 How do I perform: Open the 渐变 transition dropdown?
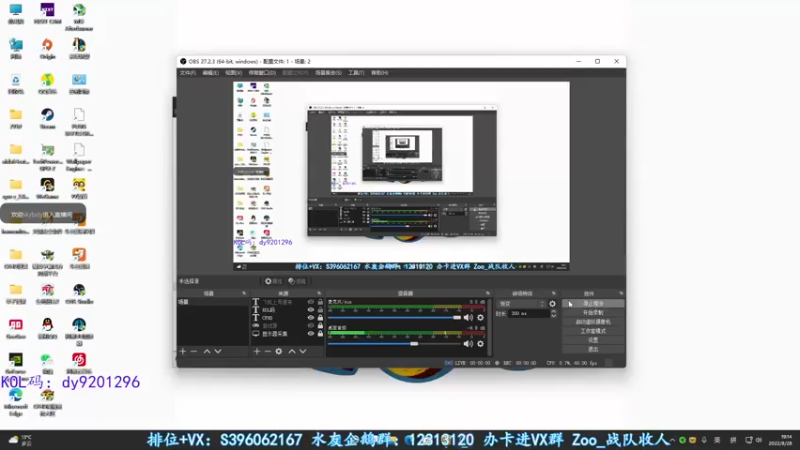click(521, 304)
